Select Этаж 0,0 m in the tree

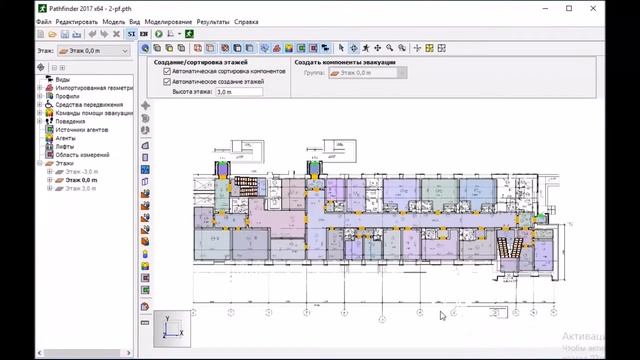(x=81, y=180)
